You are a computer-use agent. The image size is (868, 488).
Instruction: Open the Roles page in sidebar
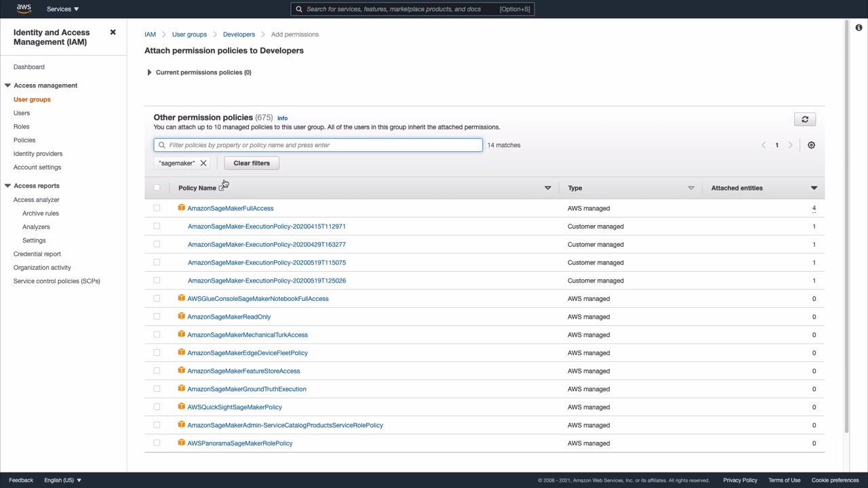22,127
